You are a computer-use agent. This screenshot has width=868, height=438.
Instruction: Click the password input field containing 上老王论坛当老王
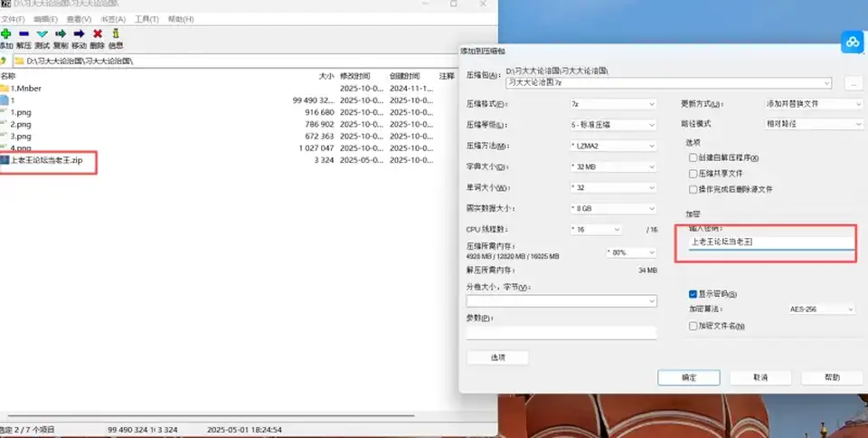[x=771, y=243]
